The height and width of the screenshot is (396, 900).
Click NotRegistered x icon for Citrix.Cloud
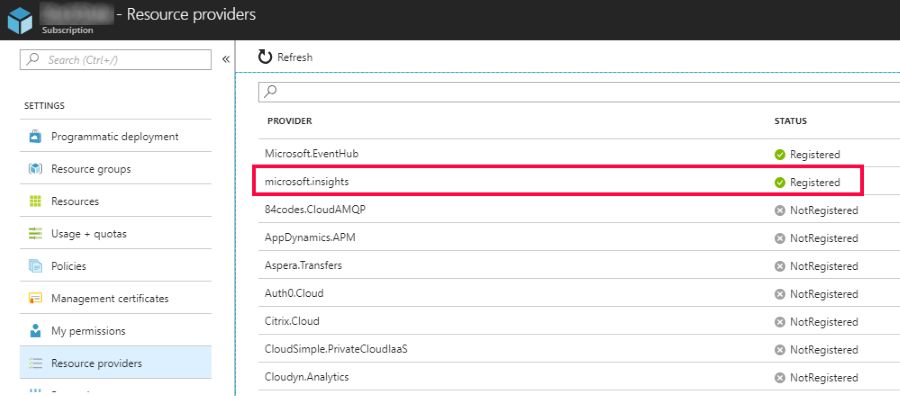pos(779,322)
